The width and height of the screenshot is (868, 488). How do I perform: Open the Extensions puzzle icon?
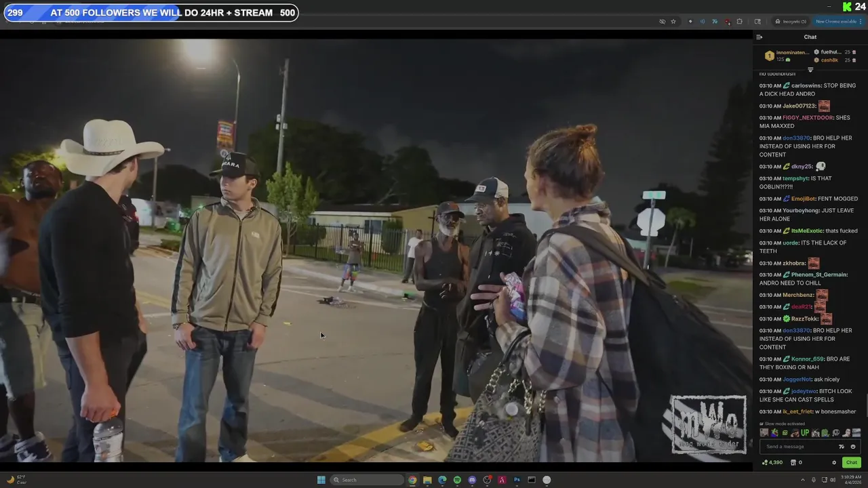pyautogui.click(x=739, y=22)
